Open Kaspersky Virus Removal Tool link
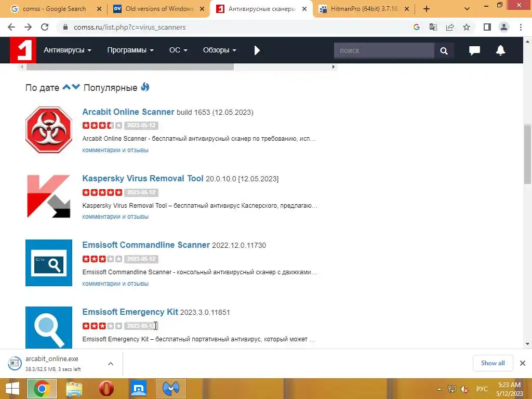This screenshot has width=532, height=399. [x=143, y=179]
